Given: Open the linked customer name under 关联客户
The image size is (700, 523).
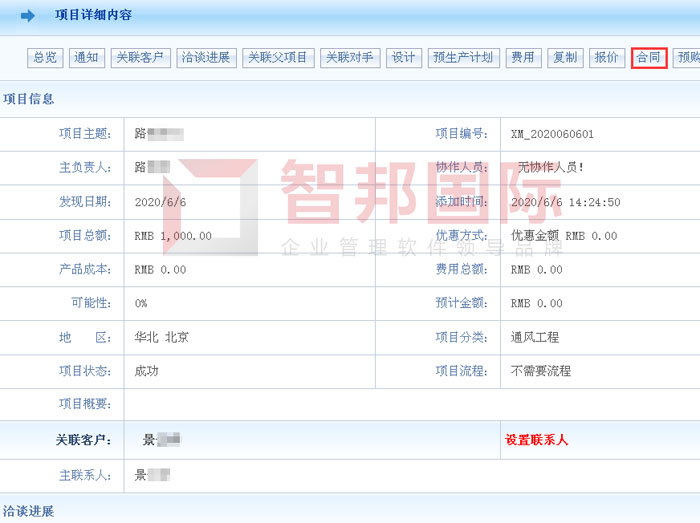Looking at the screenshot, I should [x=160, y=440].
